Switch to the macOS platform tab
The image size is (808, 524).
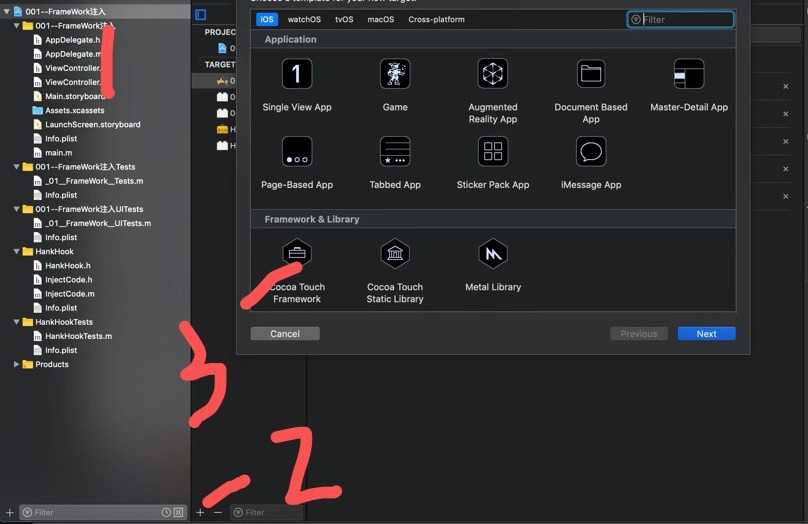click(x=380, y=19)
